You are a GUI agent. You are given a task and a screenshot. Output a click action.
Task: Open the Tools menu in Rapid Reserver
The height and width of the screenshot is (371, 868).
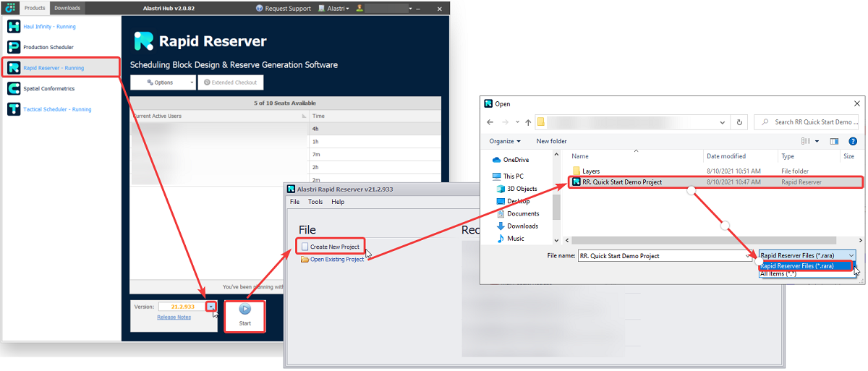pyautogui.click(x=315, y=202)
